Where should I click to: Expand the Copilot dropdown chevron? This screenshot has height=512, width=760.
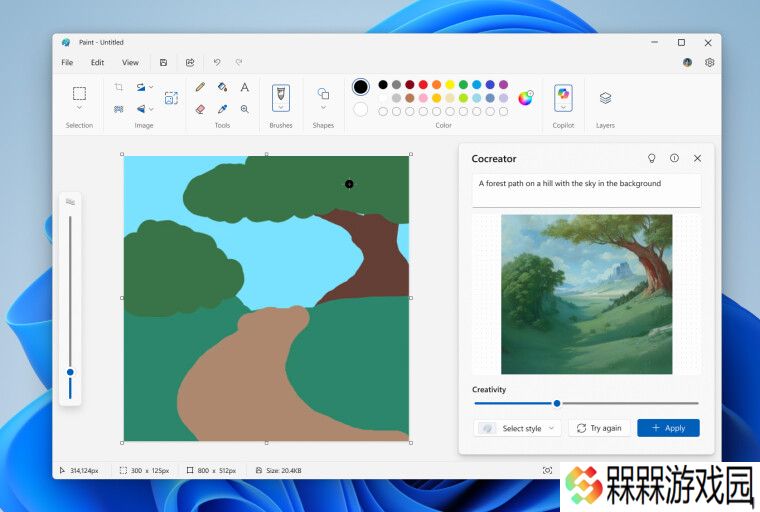563,107
